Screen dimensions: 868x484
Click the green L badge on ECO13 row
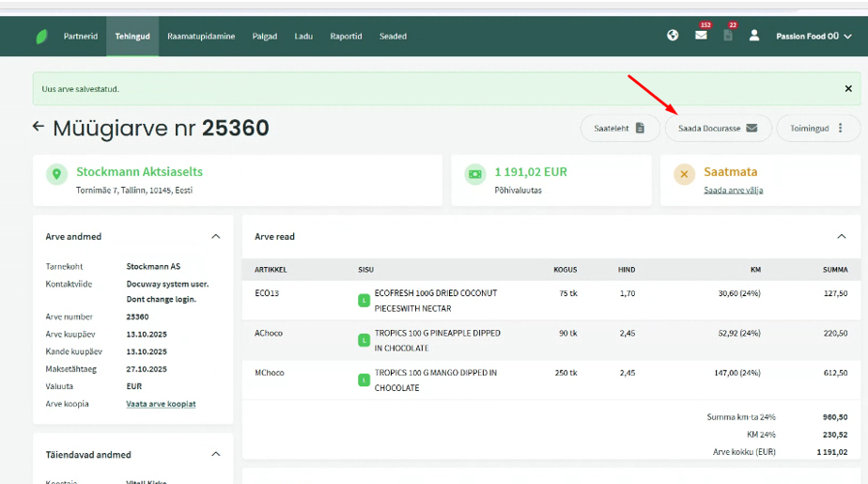click(x=363, y=301)
